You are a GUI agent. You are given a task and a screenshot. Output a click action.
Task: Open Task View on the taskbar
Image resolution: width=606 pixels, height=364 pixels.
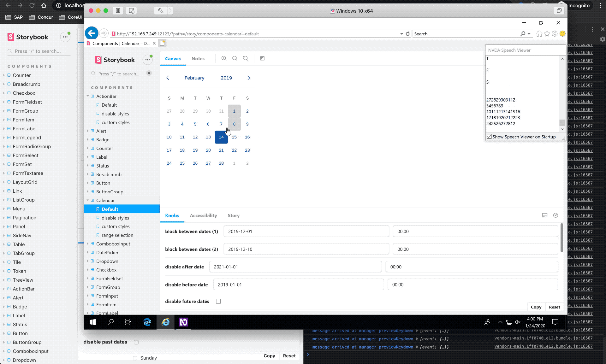pyautogui.click(x=128, y=322)
